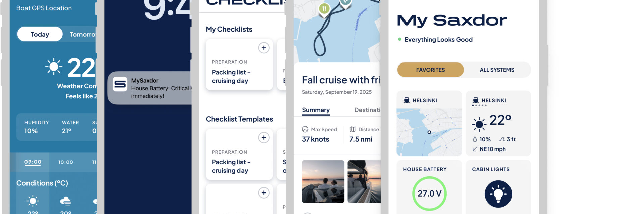Click the sun icon in Helsinki weather tile

[x=479, y=124]
